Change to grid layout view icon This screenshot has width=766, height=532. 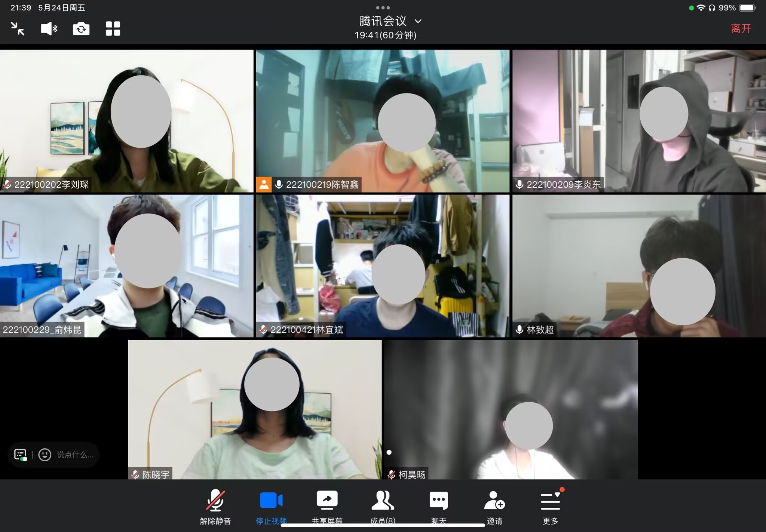pyautogui.click(x=113, y=28)
